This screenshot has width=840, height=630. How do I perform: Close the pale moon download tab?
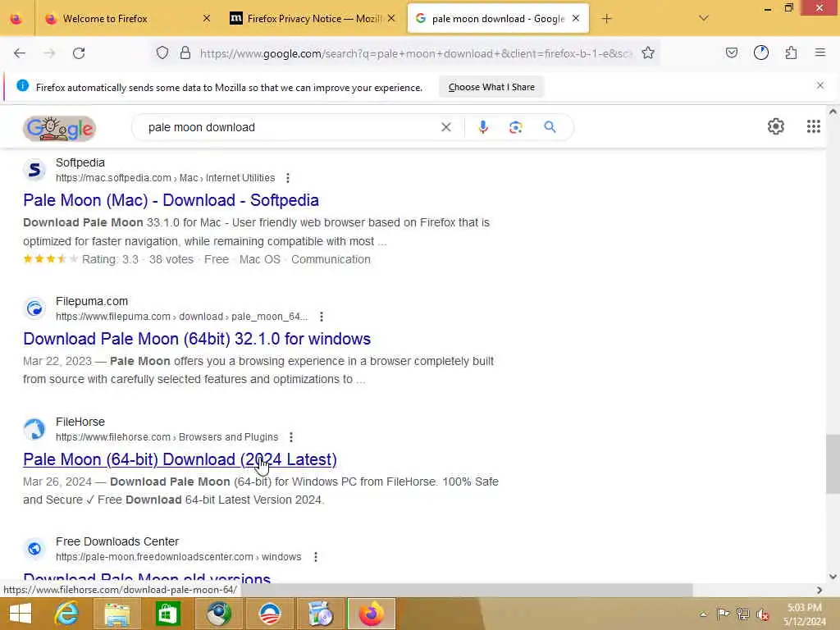pos(576,18)
